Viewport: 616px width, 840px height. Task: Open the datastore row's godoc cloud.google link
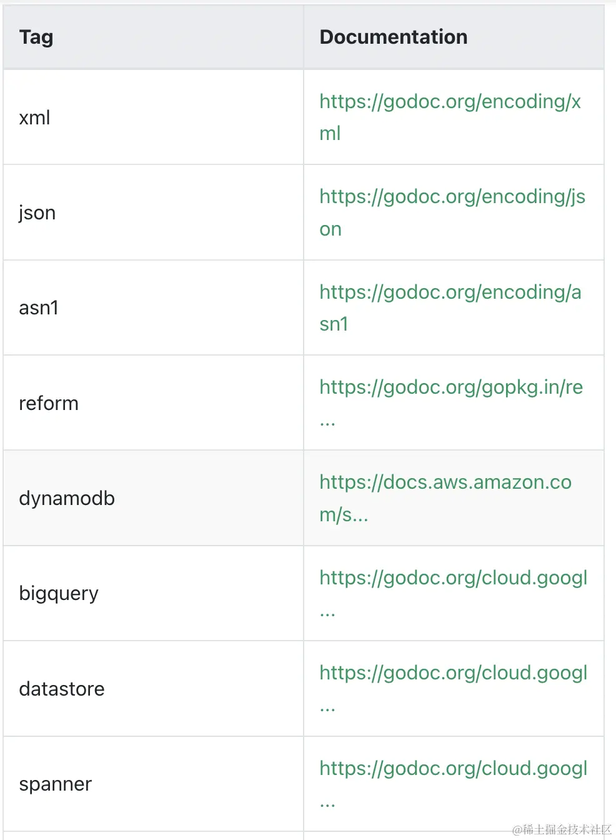point(453,688)
